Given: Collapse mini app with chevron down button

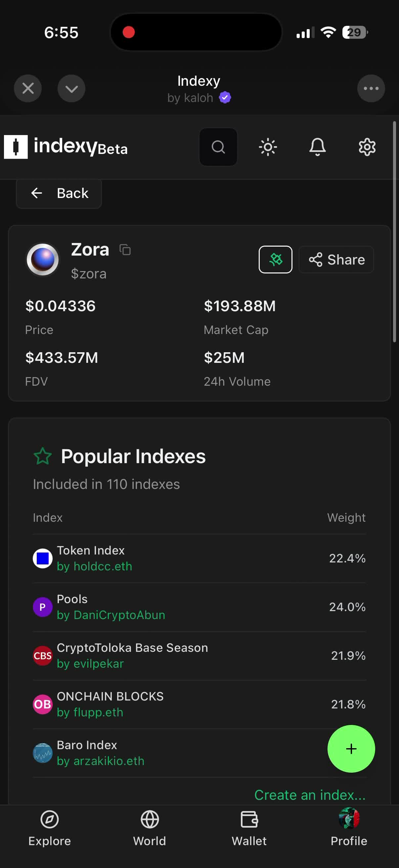Looking at the screenshot, I should coord(71,89).
